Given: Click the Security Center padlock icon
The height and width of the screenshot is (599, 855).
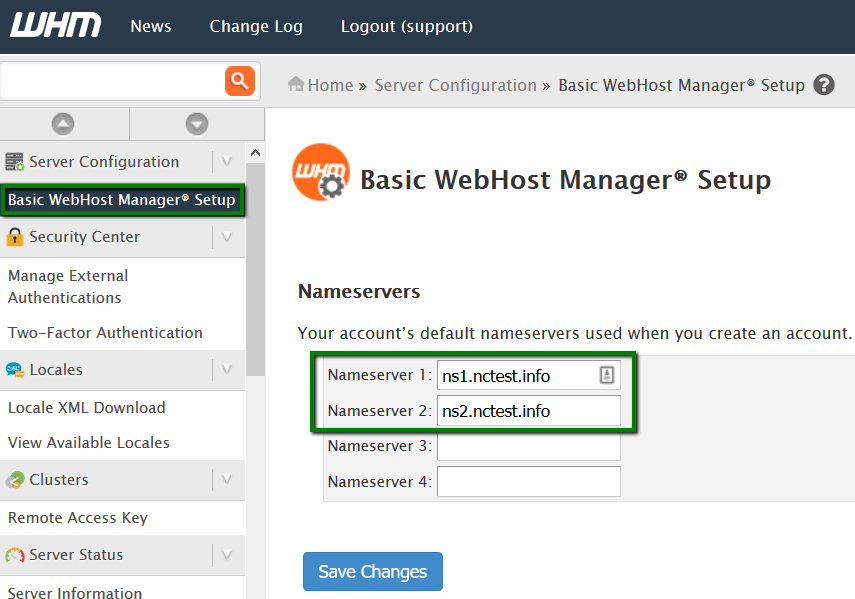Looking at the screenshot, I should click(15, 237).
